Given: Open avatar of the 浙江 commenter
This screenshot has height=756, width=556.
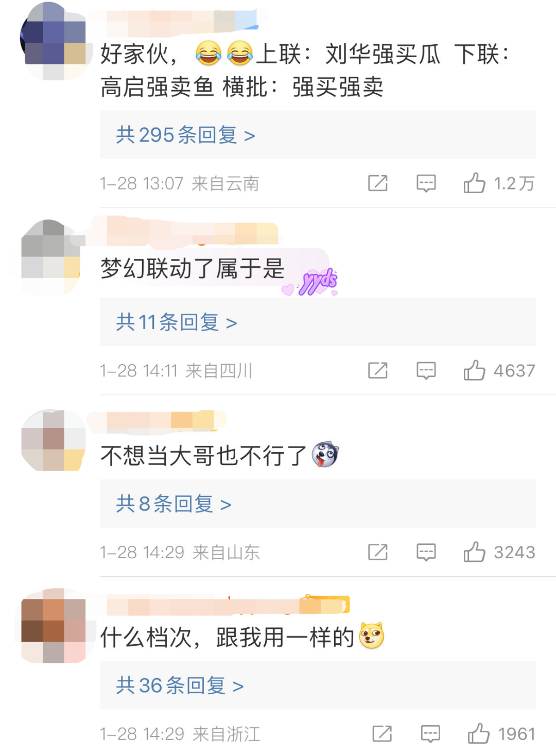Looking at the screenshot, I should click(53, 625).
